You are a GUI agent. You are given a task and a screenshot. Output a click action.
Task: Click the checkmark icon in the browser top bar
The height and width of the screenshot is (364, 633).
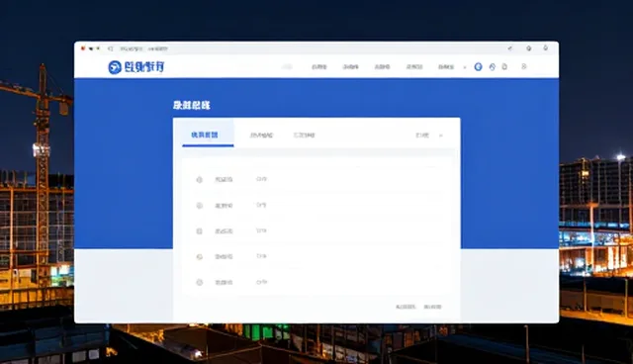coord(510,48)
